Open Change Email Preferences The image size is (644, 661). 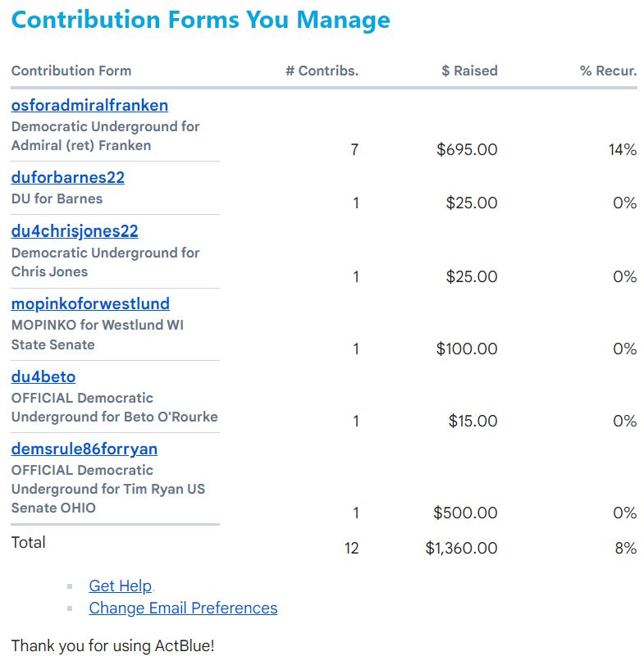(x=183, y=608)
